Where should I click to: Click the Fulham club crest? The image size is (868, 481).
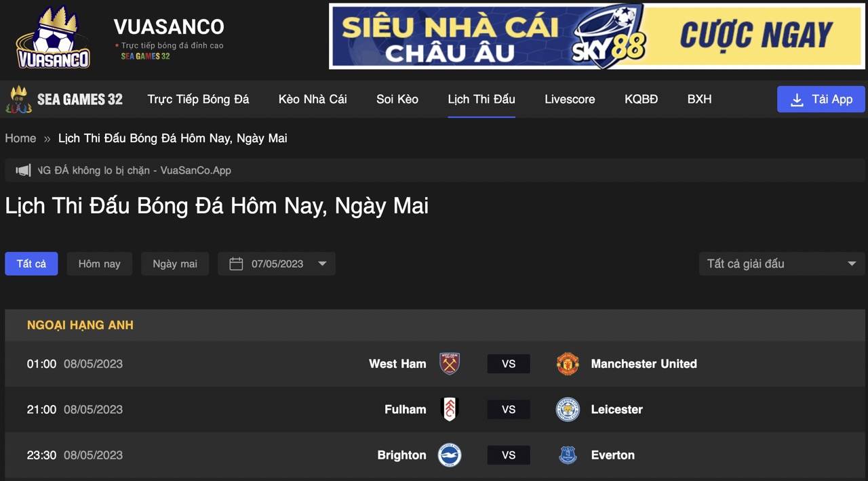[x=450, y=409]
